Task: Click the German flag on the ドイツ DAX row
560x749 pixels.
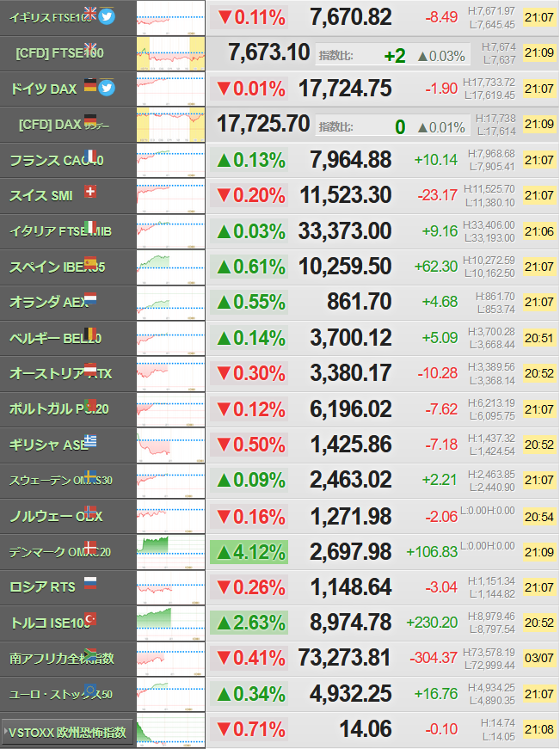Action: click(x=90, y=84)
